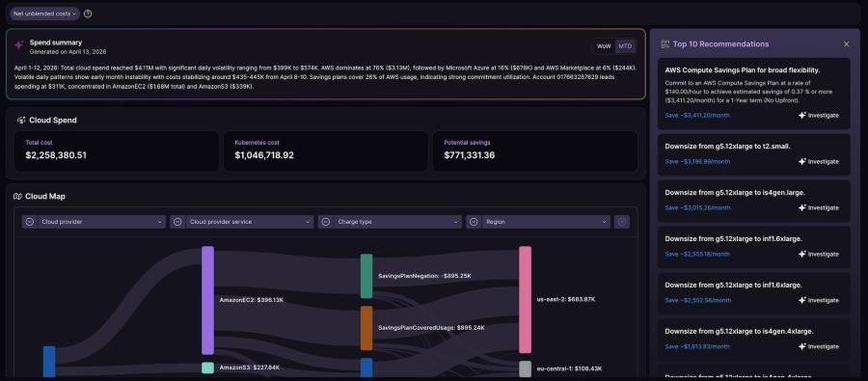Click the Save ~$2,555.18/month link

(697, 254)
